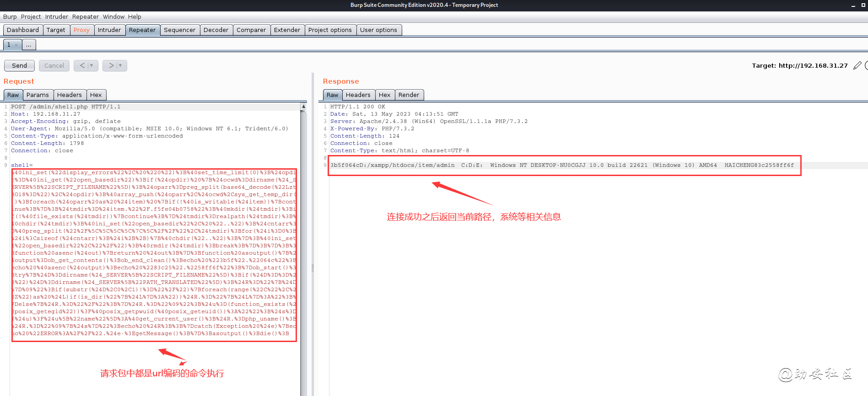Image resolution: width=868 pixels, height=396 pixels.
Task: Switch to the Target tab
Action: tap(56, 30)
